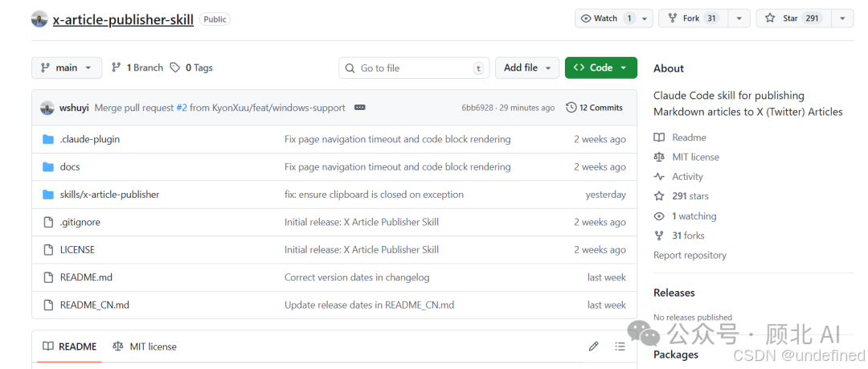Open the MIT license link in About
Viewport: 868px width, 369px height.
(696, 157)
